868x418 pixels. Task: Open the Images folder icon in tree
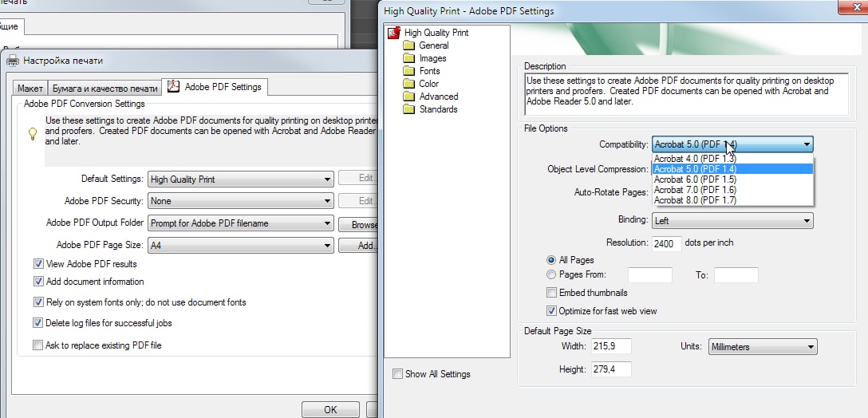pyautogui.click(x=409, y=58)
